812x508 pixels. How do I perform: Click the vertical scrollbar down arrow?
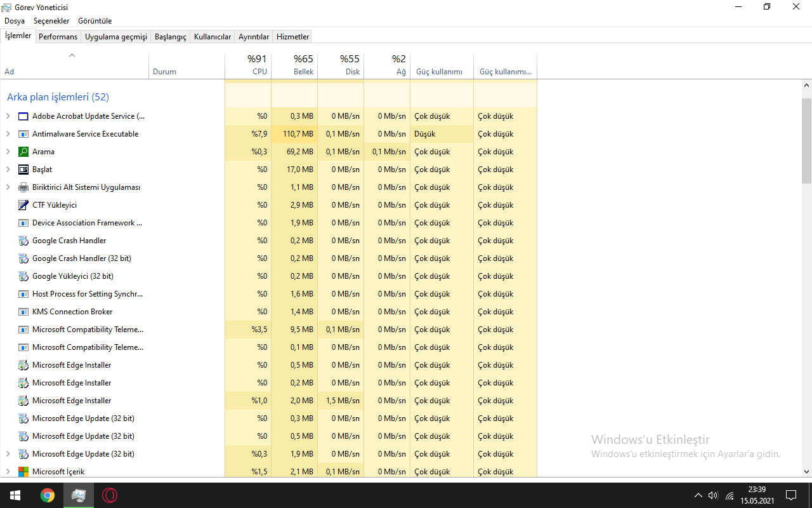point(807,472)
